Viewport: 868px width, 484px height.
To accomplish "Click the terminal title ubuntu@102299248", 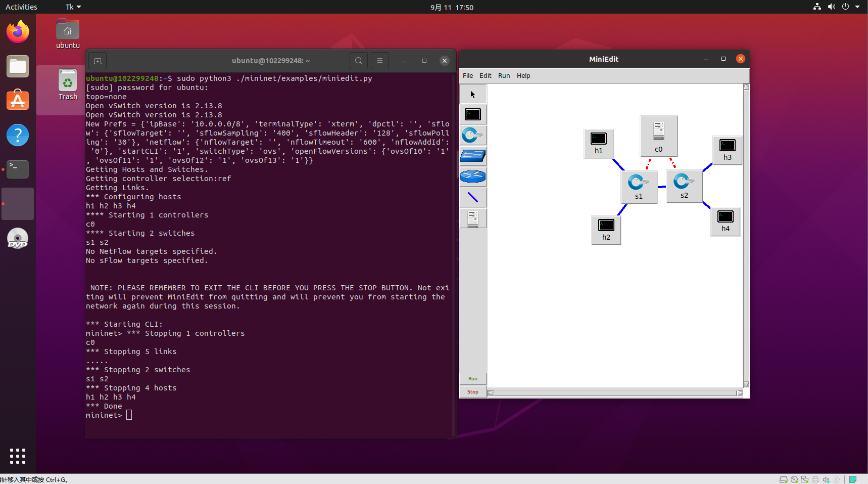I will pyautogui.click(x=271, y=61).
